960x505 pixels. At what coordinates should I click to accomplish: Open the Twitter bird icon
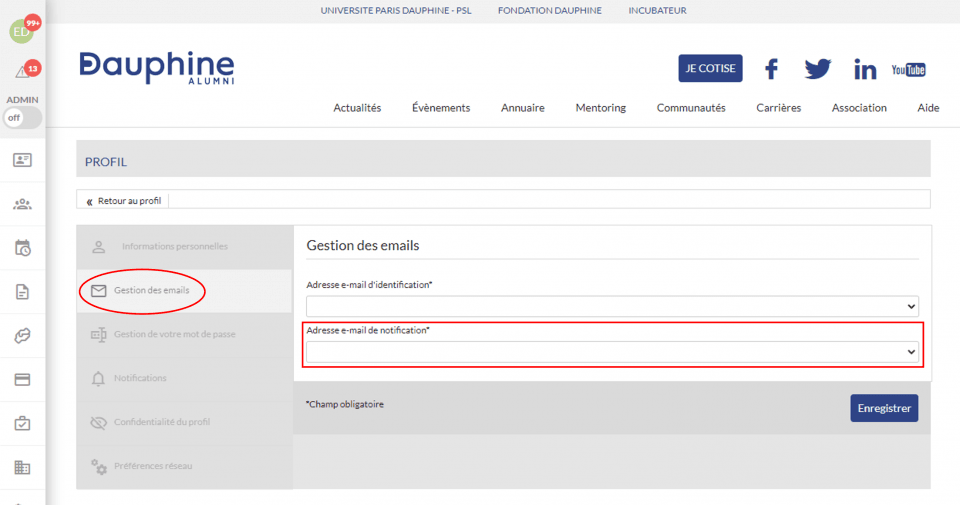818,69
